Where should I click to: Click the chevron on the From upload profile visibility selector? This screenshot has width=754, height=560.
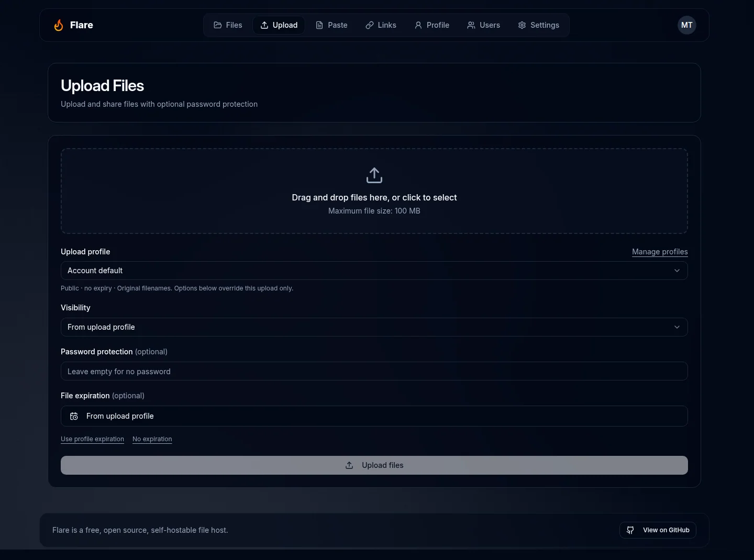[x=677, y=327]
